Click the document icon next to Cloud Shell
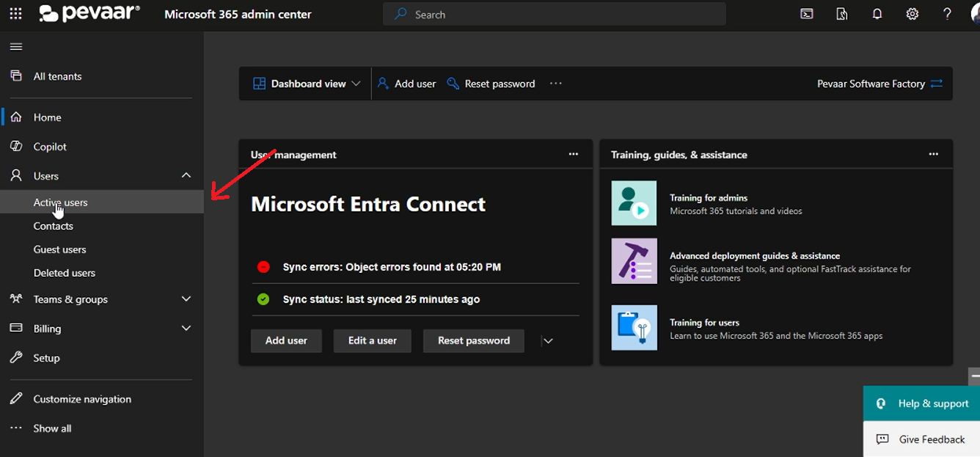Image resolution: width=980 pixels, height=457 pixels. [842, 14]
